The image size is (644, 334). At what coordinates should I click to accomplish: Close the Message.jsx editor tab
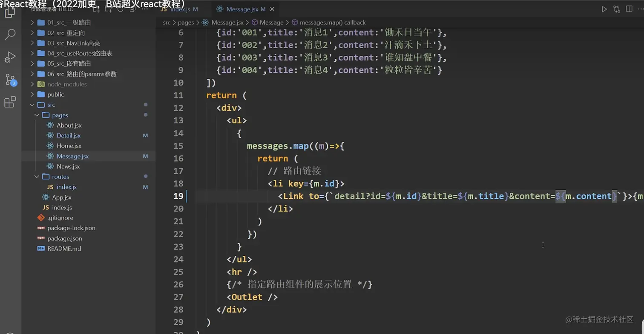point(273,9)
